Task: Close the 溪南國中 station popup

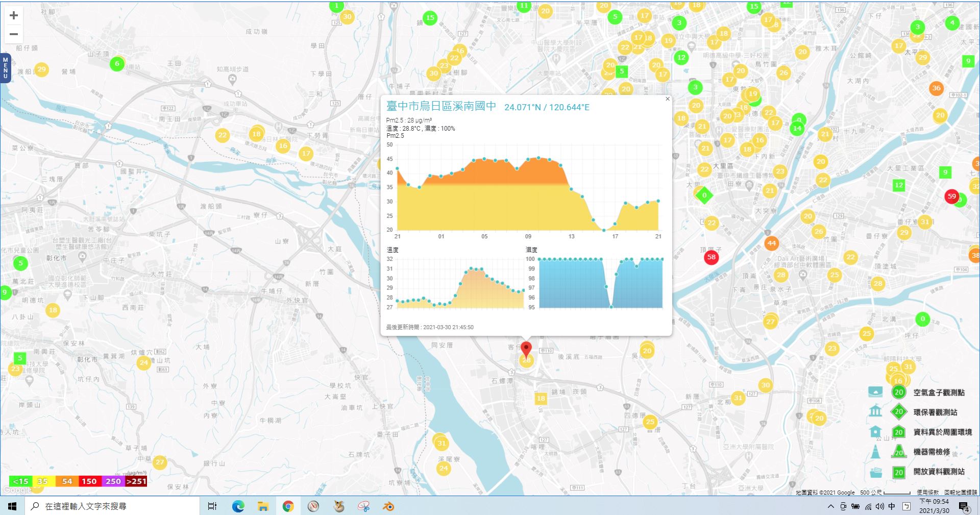Action: pyautogui.click(x=667, y=99)
